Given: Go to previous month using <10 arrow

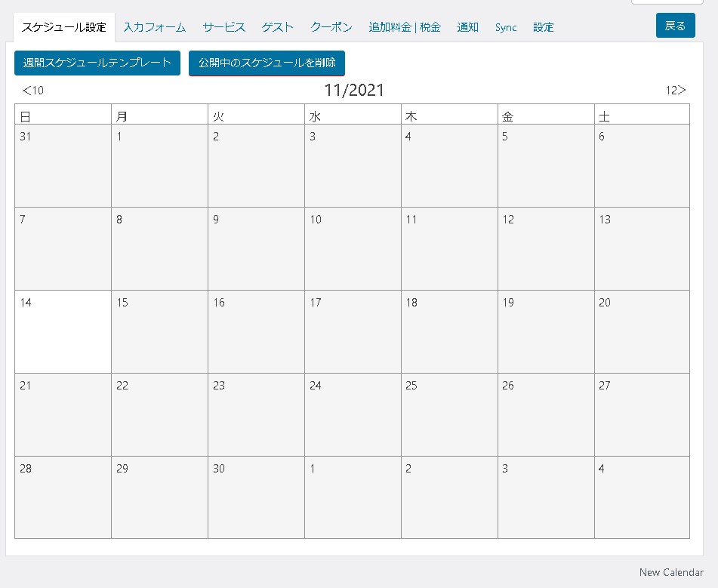Looking at the screenshot, I should (x=33, y=91).
